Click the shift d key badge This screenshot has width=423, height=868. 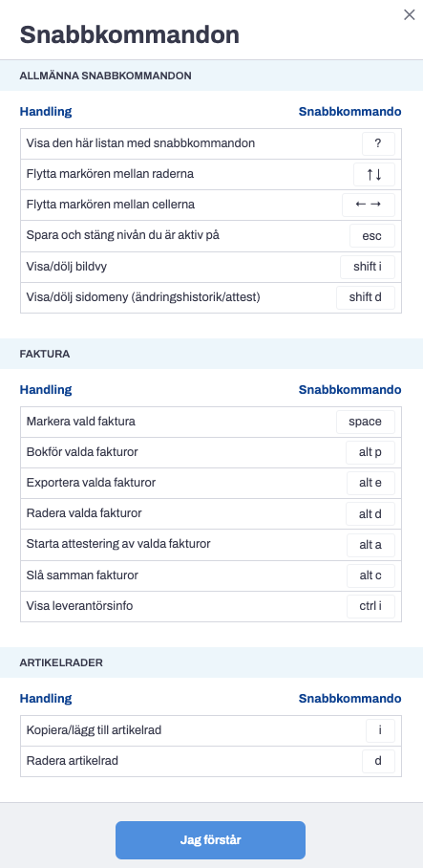[x=366, y=298]
